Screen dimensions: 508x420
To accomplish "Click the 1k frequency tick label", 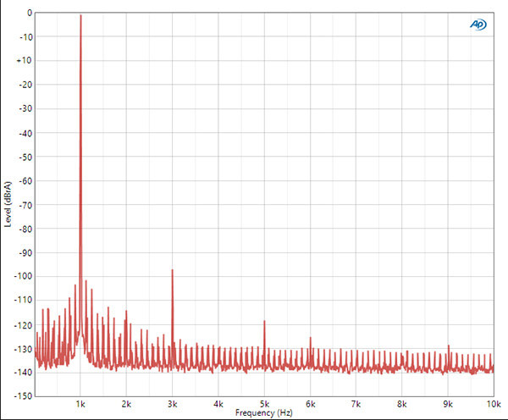I will (x=80, y=404).
